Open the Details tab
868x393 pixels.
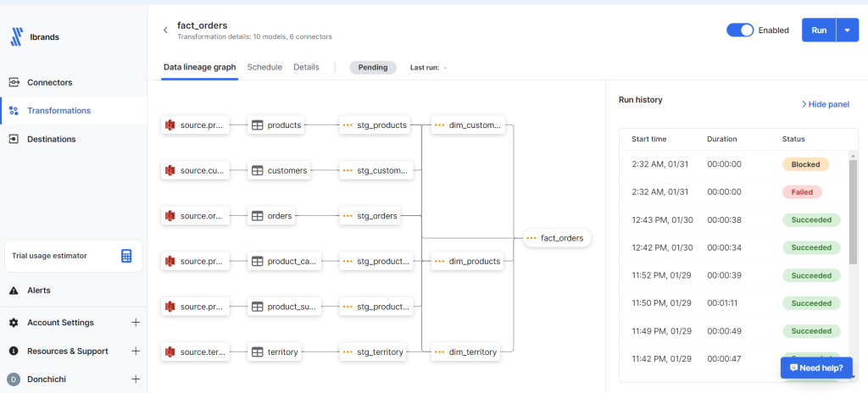(306, 67)
